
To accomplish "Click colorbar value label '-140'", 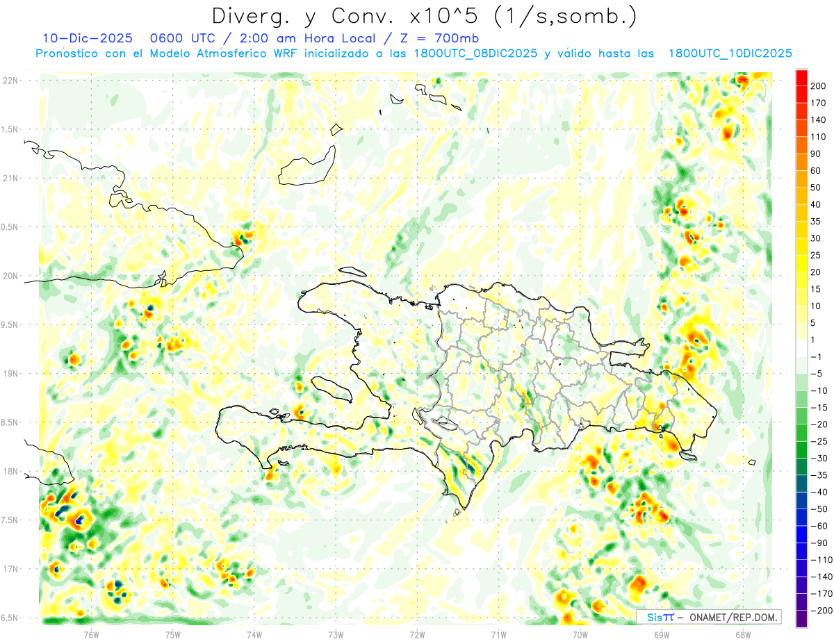I will (823, 577).
